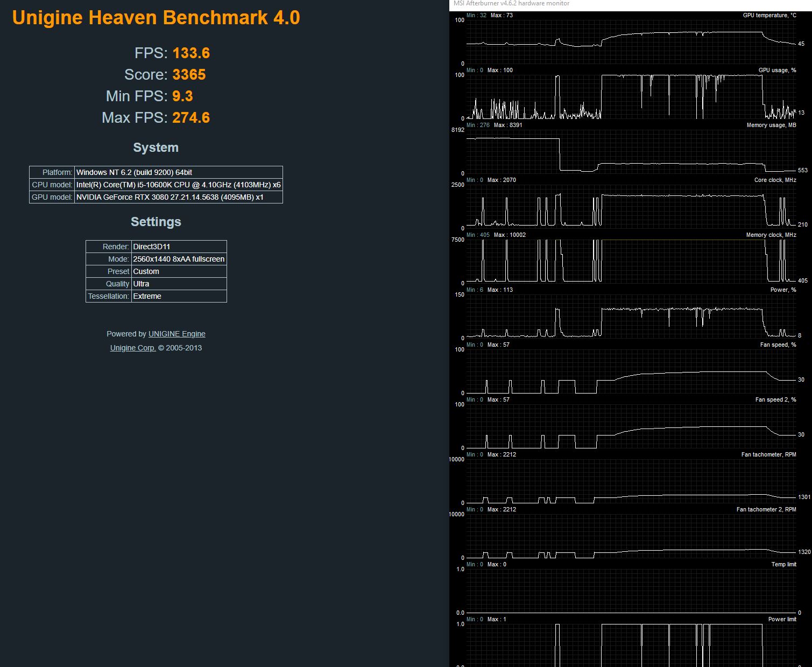
Task: Click the 'GPU model:' table label
Action: (52, 197)
